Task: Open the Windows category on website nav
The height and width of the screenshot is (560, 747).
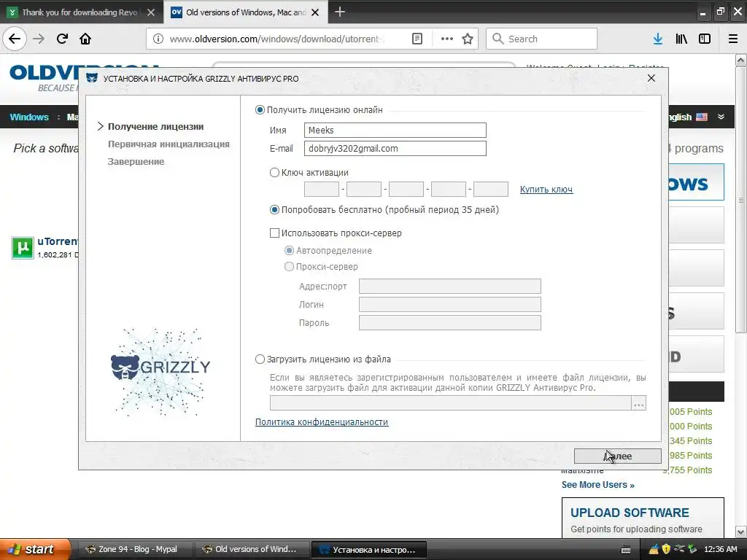Action: coord(29,117)
